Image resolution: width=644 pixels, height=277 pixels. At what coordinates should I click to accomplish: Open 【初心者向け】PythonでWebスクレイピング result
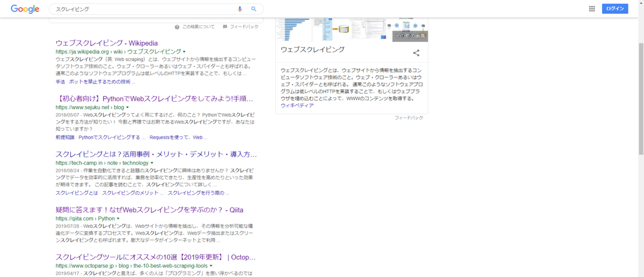pyautogui.click(x=154, y=99)
